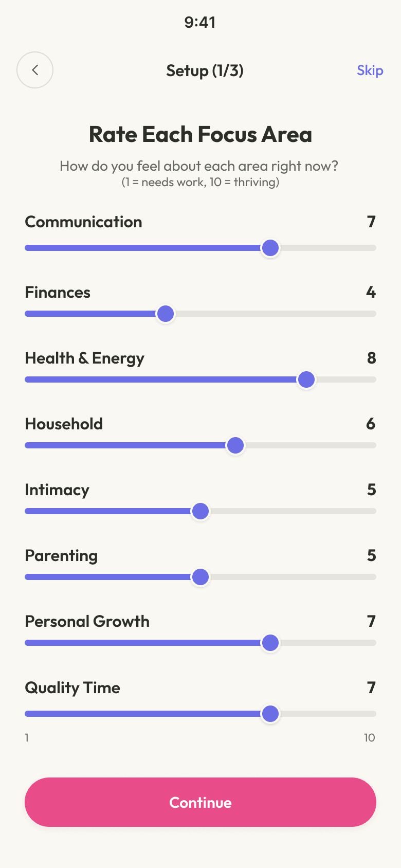The image size is (401, 868).
Task: Click the Setup (1/3) header title
Action: (x=205, y=70)
